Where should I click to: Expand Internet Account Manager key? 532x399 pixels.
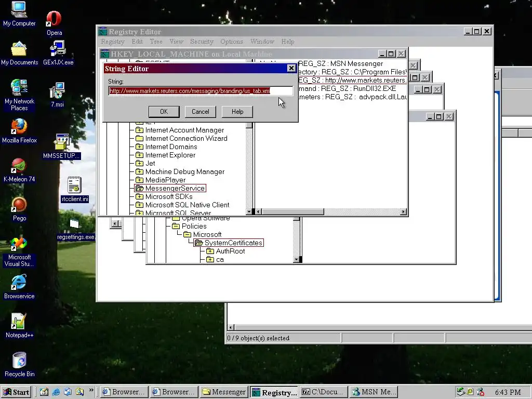(x=139, y=130)
